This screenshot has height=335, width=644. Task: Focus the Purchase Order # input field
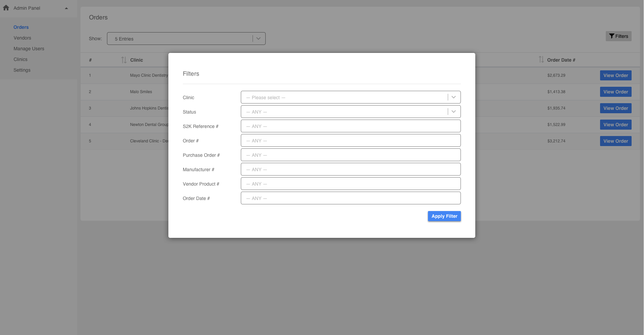tap(351, 155)
